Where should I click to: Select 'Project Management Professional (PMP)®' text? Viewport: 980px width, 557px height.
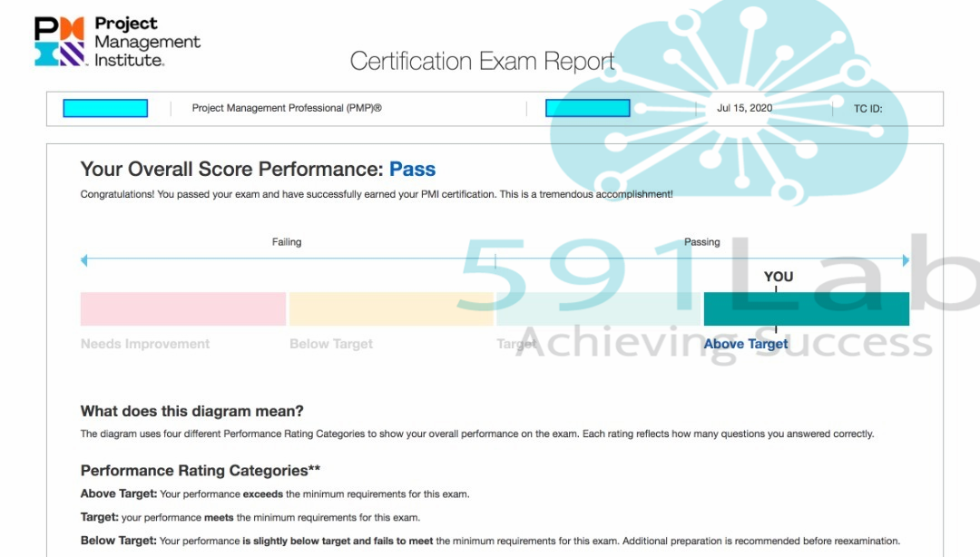[286, 108]
